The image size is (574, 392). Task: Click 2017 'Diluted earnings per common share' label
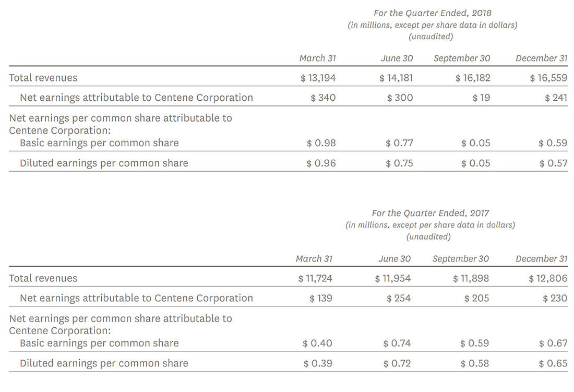(104, 363)
